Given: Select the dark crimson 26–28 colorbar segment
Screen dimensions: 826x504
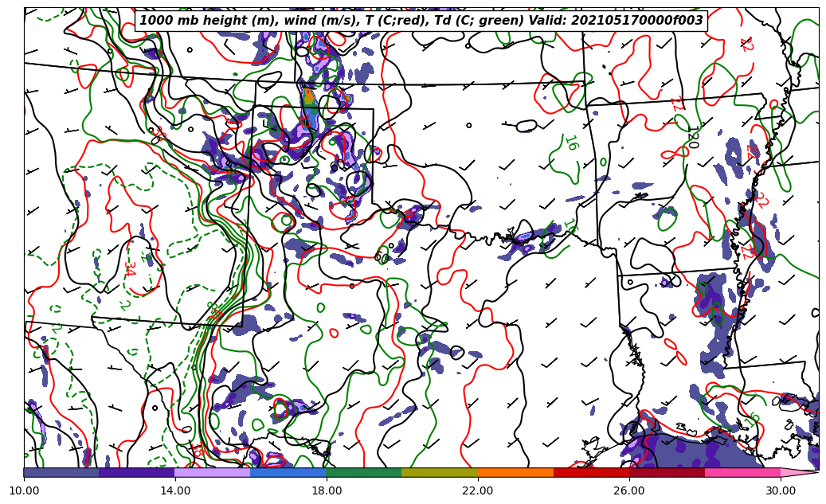Looking at the screenshot, I should (667, 472).
